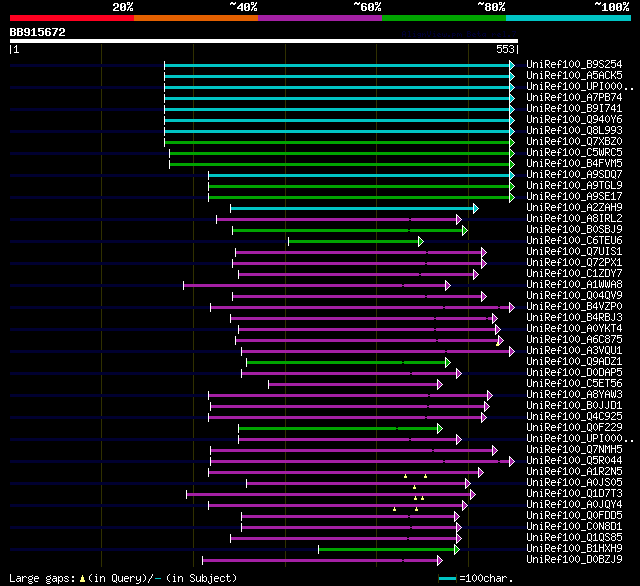
Task: Click the cyan alignment bar for B9S254
Action: click(x=337, y=65)
